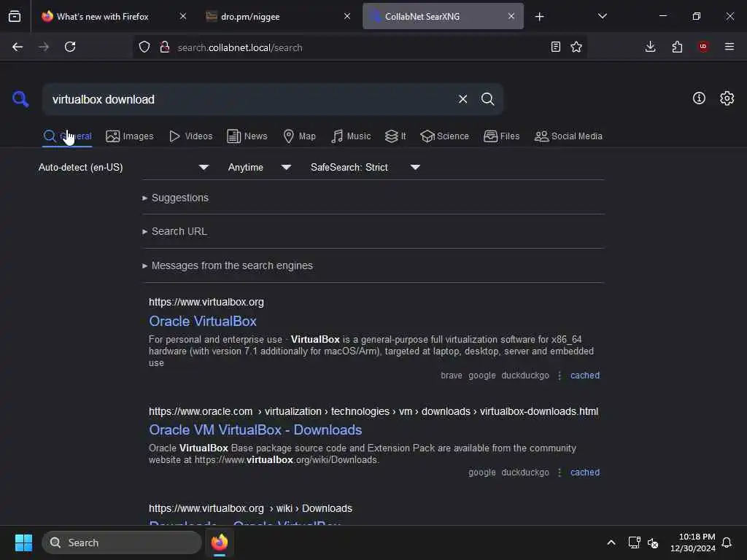Viewport: 747px width, 560px height.
Task: Open SearXNG preferences gear icon
Action: point(727,98)
